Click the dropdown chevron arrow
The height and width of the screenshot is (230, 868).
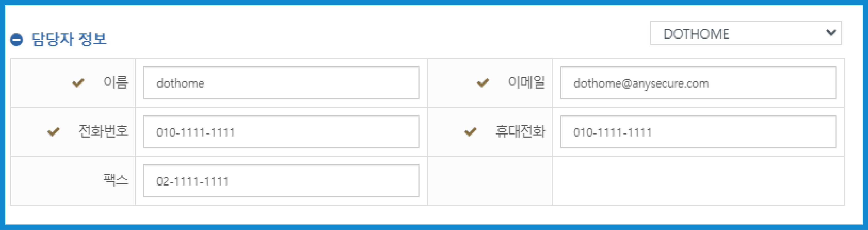point(831,33)
